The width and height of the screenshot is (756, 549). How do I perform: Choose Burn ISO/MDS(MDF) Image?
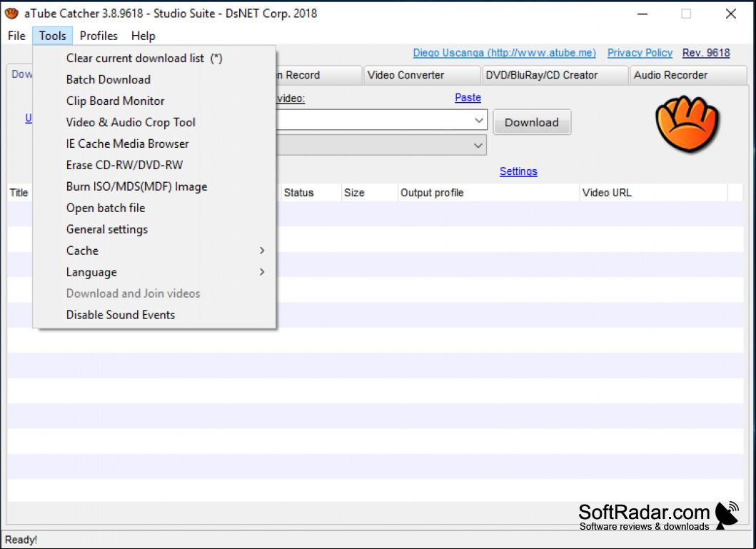pos(154,186)
